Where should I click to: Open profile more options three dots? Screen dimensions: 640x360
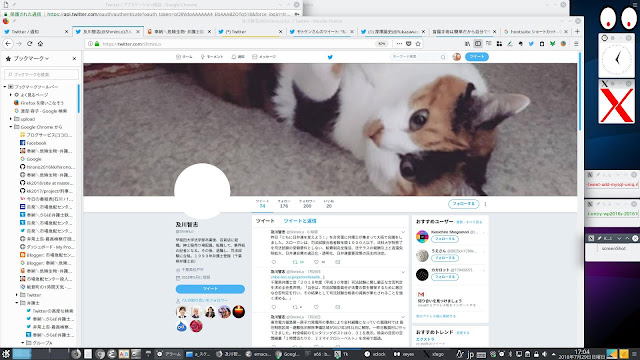click(x=485, y=204)
